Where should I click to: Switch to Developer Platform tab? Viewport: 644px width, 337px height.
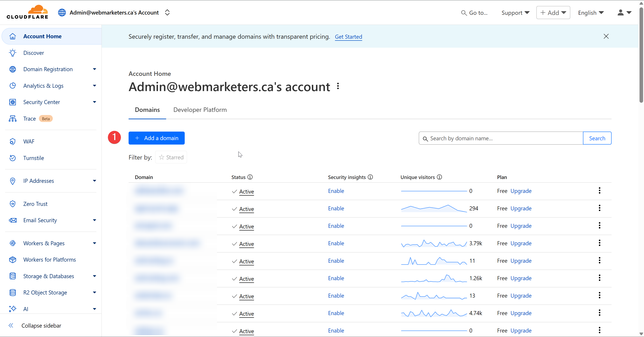200,110
